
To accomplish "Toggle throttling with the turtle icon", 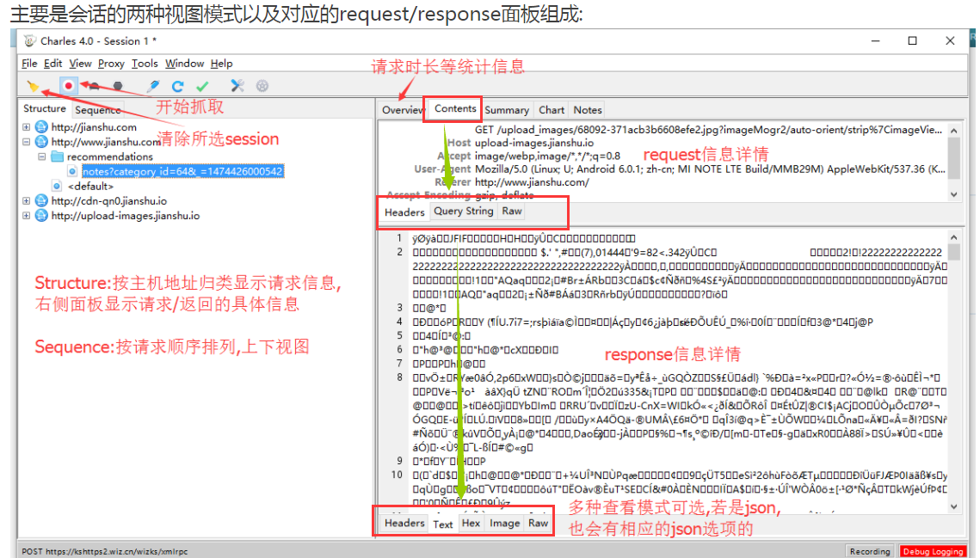I will 94,86.
